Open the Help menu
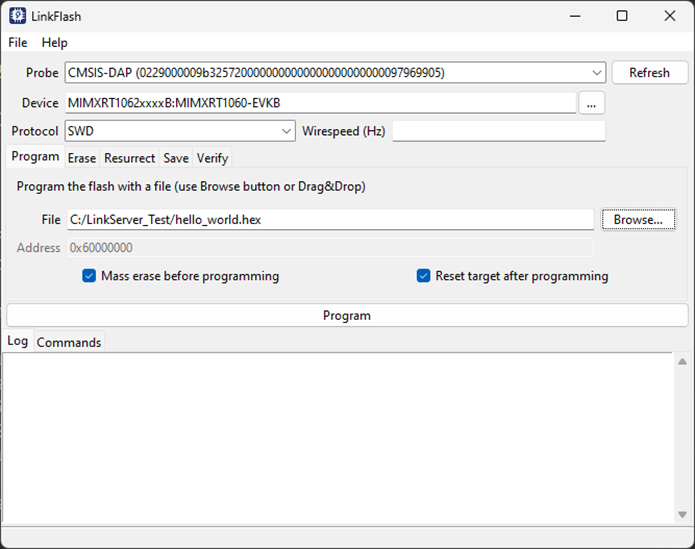Screen dimensions: 695x549 [x=54, y=43]
